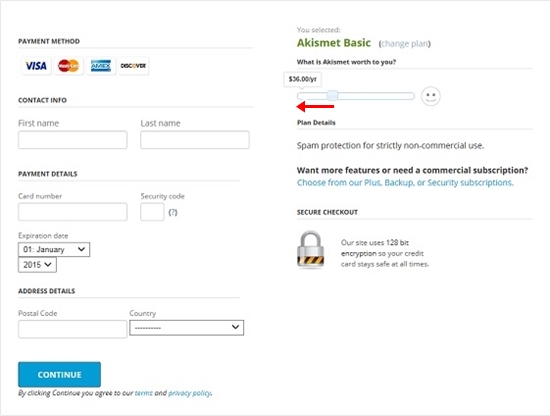Image resolution: width=550 pixels, height=416 pixels.
Task: Open the change plan link
Action: (405, 43)
